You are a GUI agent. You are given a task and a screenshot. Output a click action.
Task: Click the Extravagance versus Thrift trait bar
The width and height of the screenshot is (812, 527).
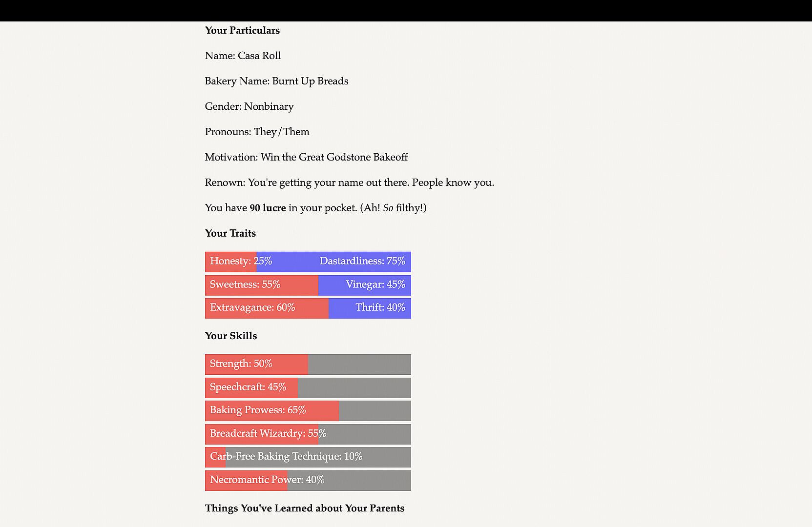[x=308, y=308]
